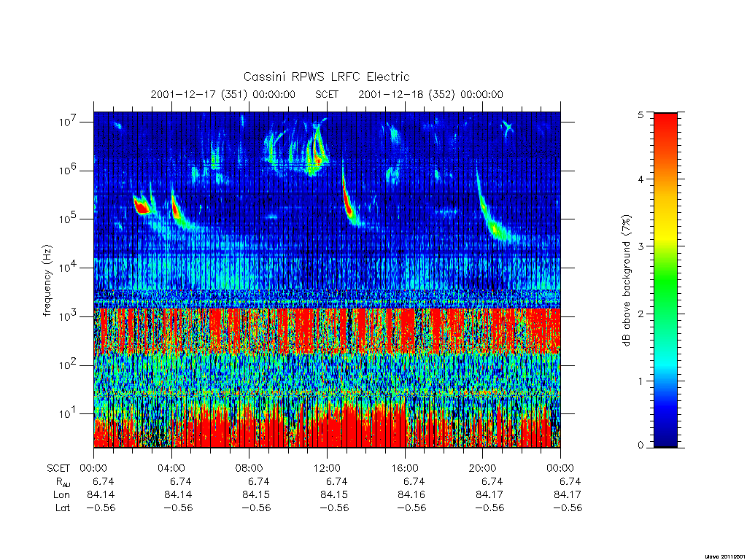Click the '20:00' time tick label

[483, 468]
